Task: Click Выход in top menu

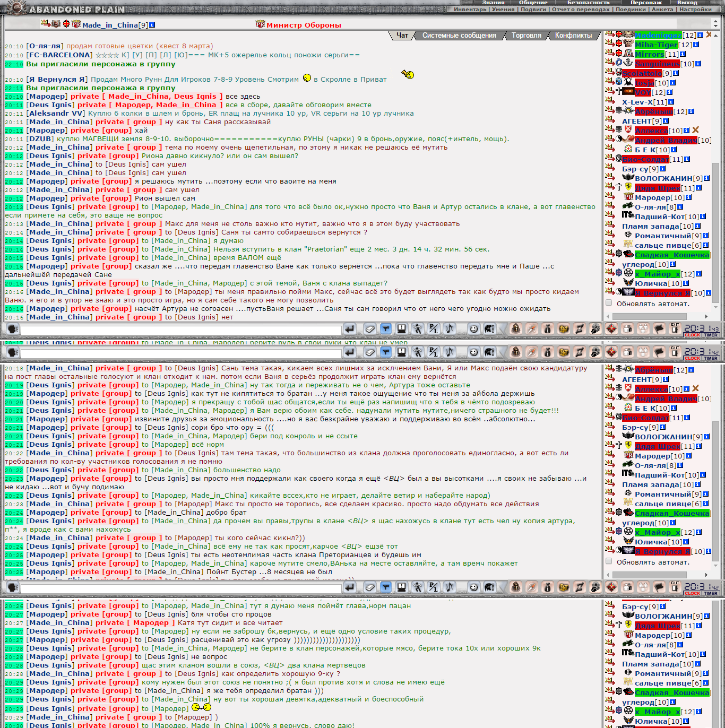Action: point(687,3)
